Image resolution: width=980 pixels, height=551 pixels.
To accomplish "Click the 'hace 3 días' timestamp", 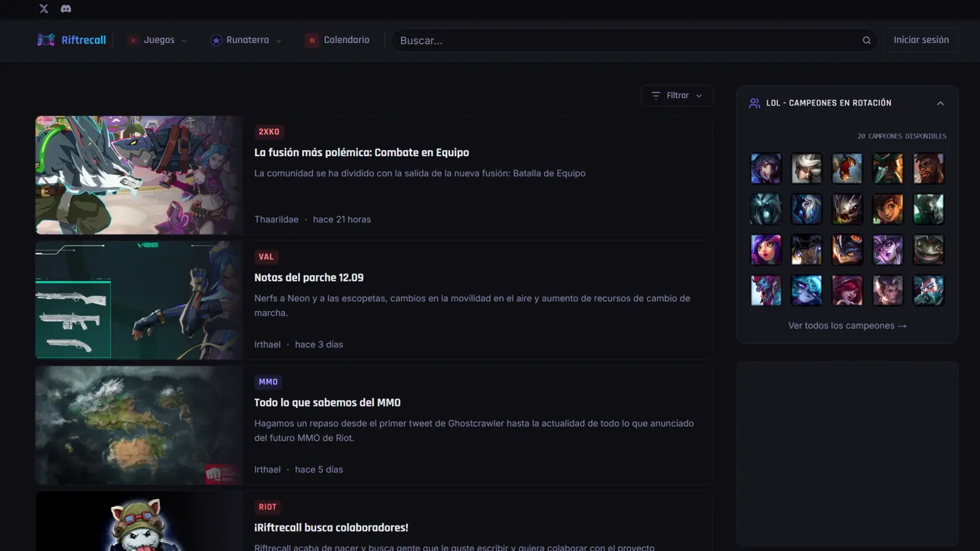I will [318, 344].
